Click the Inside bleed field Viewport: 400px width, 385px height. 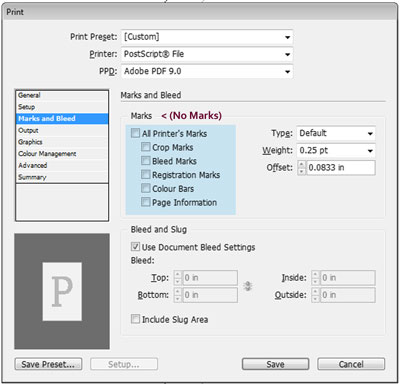click(348, 278)
